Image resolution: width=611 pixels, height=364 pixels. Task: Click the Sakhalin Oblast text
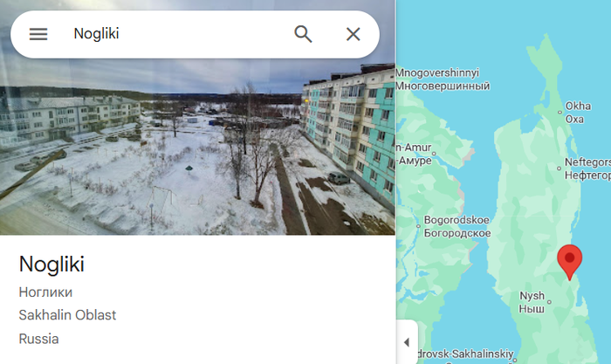(x=67, y=315)
